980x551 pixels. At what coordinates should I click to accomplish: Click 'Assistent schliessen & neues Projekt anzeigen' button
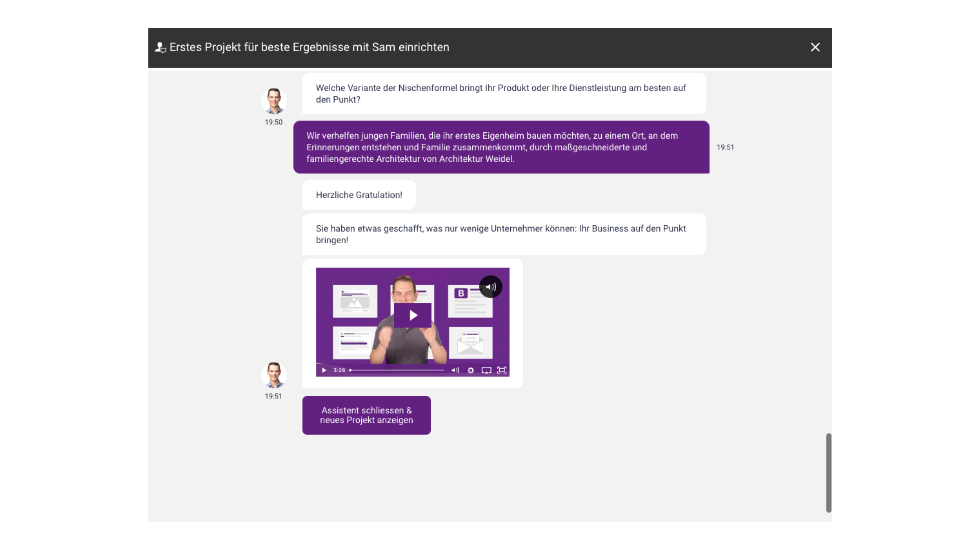(366, 415)
